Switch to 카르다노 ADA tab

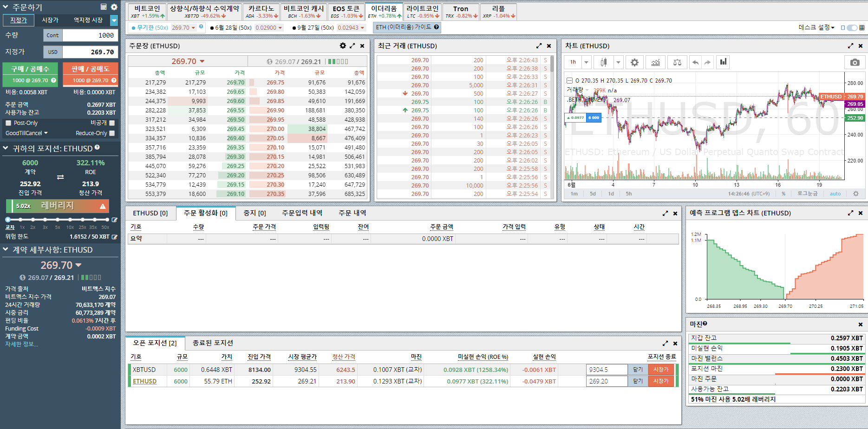261,12
